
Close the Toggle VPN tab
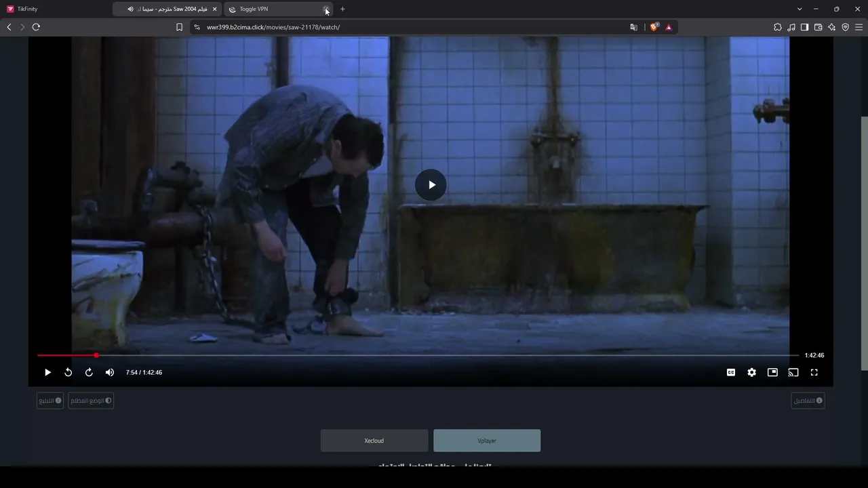pos(326,9)
